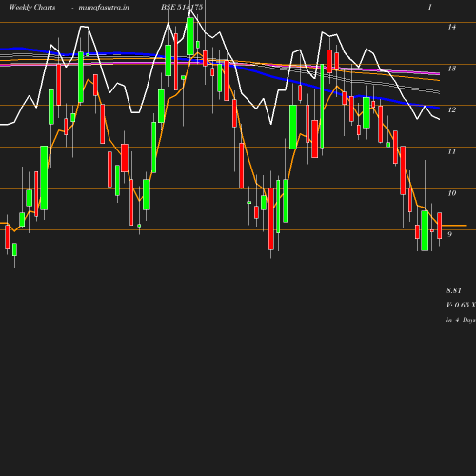The image size is (476, 476).
Task: Click the price axis label 14
Action: click(452, 27)
